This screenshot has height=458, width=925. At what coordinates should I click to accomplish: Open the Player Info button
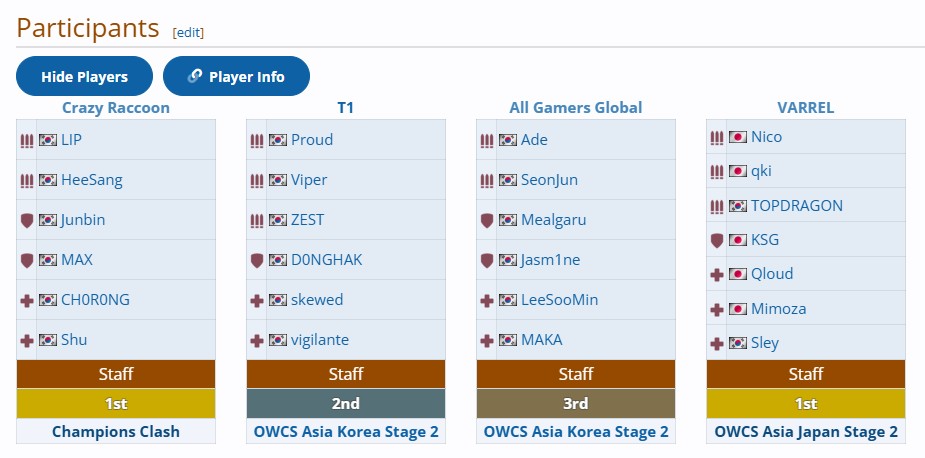(x=236, y=77)
